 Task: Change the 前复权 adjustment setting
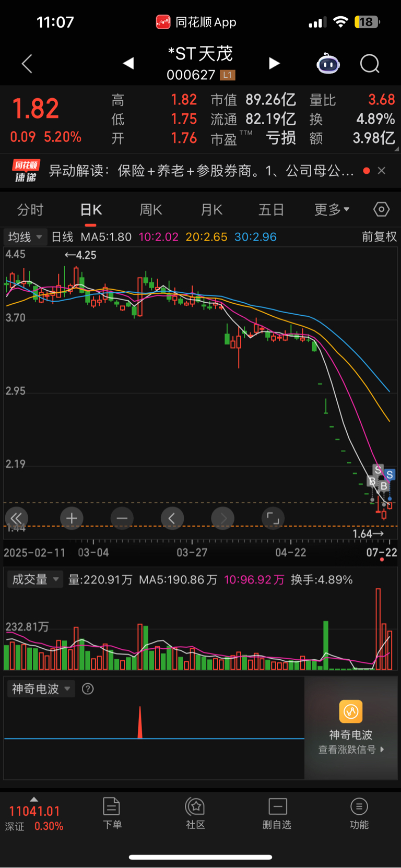pos(380,237)
